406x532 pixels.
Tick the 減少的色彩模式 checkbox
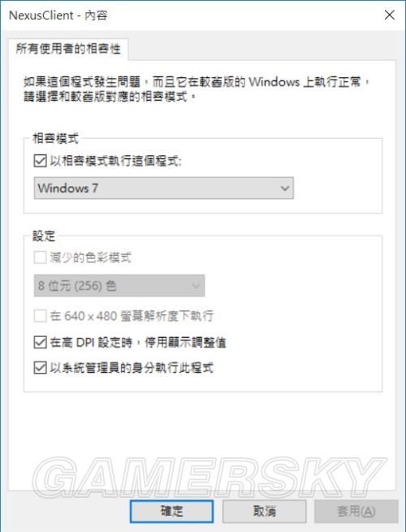(41, 257)
